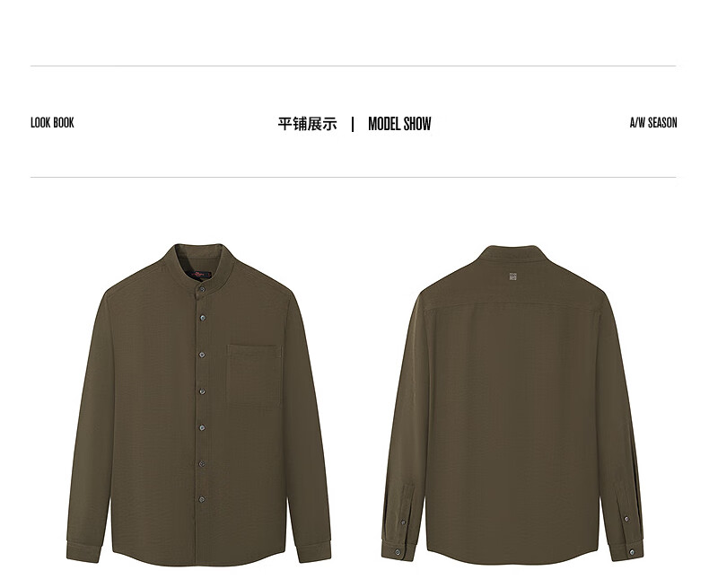Screen dimensions: 709x588
Task: Click the logo patch on back yoke
Action: (512, 276)
